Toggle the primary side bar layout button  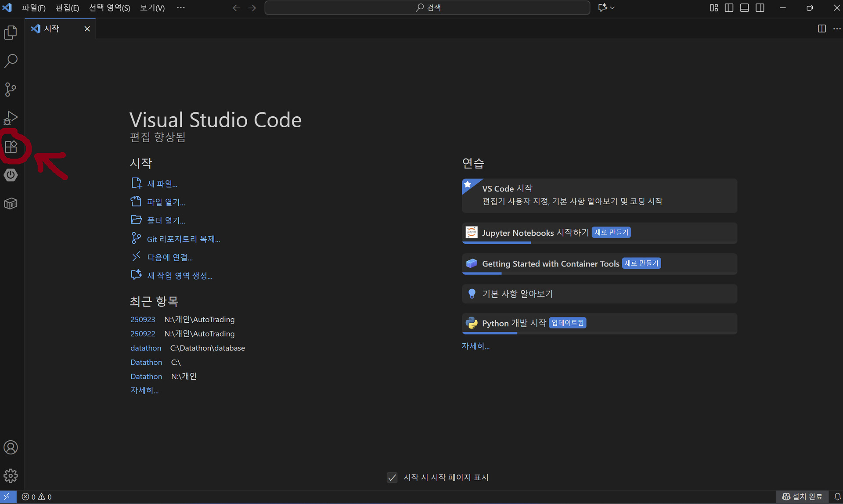(x=729, y=8)
